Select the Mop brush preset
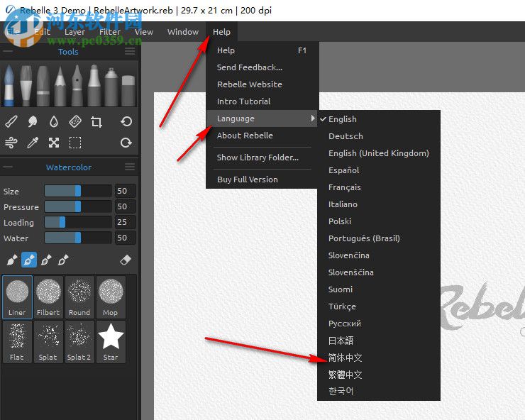The width and height of the screenshot is (525, 420). tap(111, 297)
